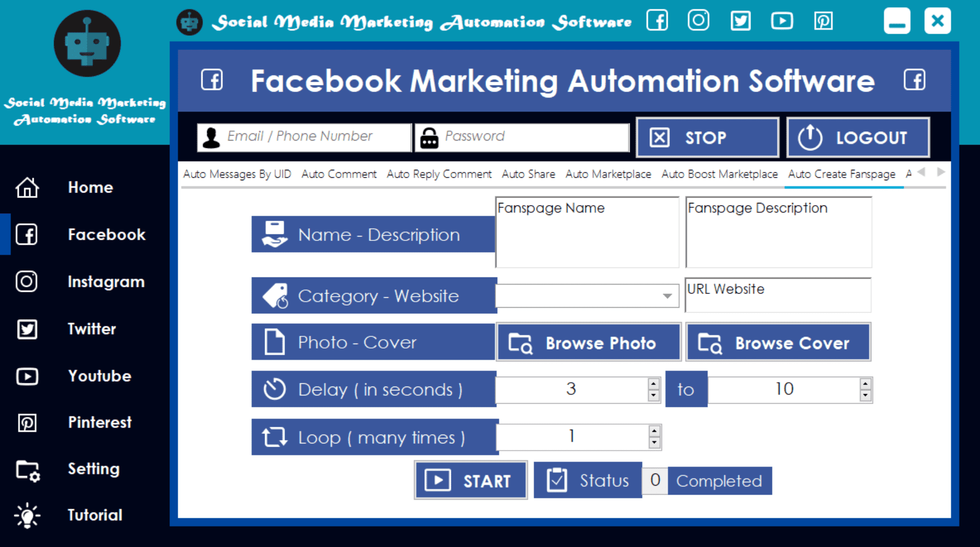Click the Browse Cover button
The width and height of the screenshot is (980, 547).
click(x=778, y=342)
